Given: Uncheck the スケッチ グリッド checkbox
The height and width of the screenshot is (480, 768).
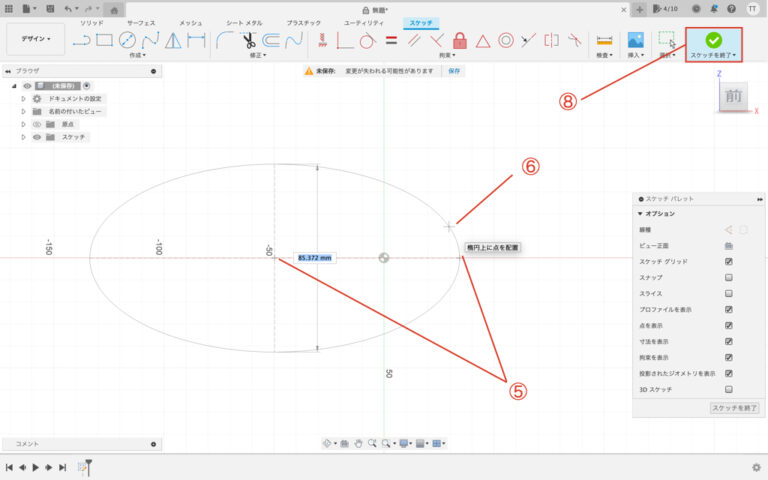Looking at the screenshot, I should [x=728, y=261].
